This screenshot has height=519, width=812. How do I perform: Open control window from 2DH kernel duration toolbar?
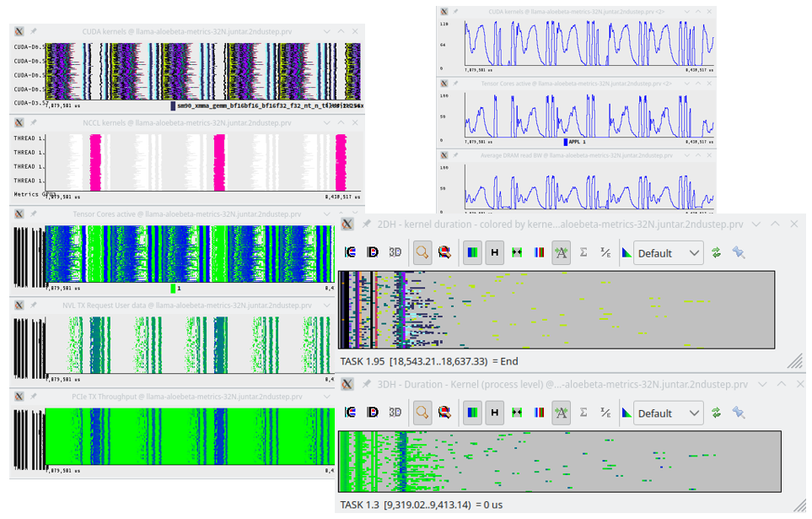point(351,252)
